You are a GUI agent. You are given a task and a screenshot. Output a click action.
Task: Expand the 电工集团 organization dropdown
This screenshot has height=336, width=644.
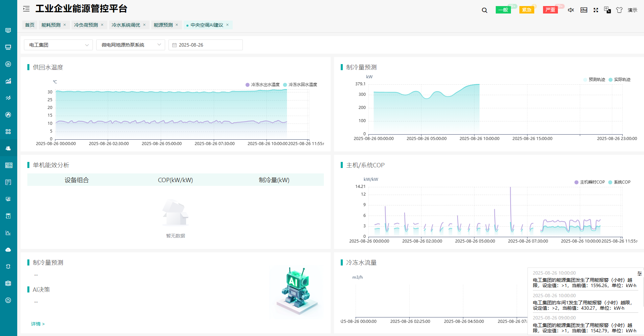pos(58,45)
